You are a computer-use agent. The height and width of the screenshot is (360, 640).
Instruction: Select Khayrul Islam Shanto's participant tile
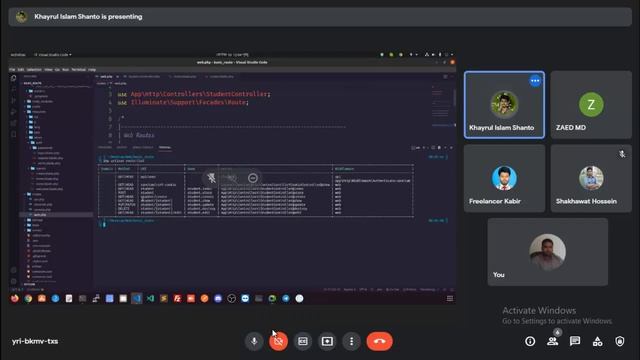pyautogui.click(x=504, y=105)
